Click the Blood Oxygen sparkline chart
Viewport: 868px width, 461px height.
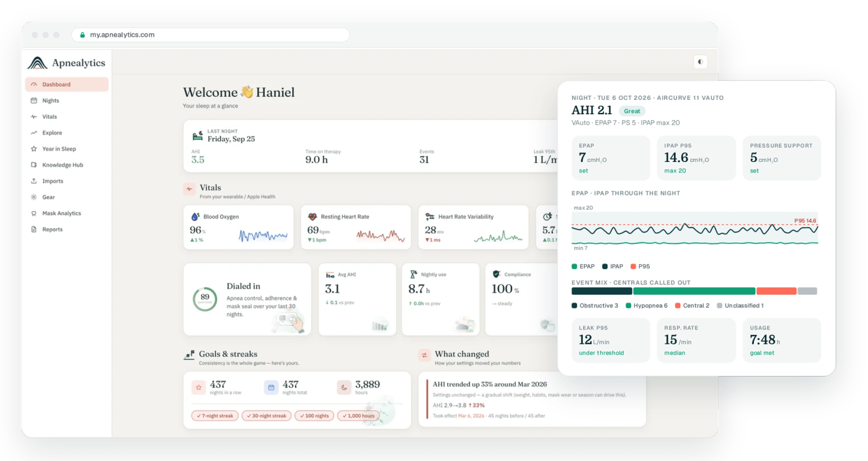point(263,235)
